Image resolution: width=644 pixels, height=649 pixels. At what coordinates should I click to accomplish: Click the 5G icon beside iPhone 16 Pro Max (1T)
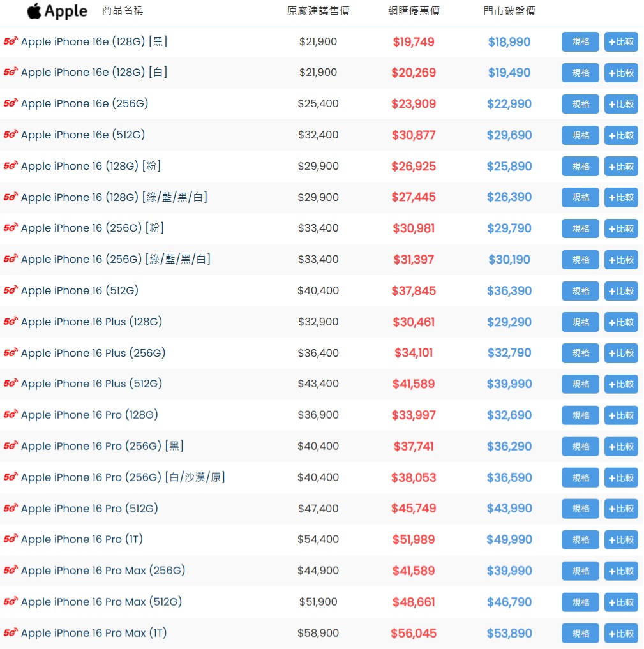[x=10, y=632]
